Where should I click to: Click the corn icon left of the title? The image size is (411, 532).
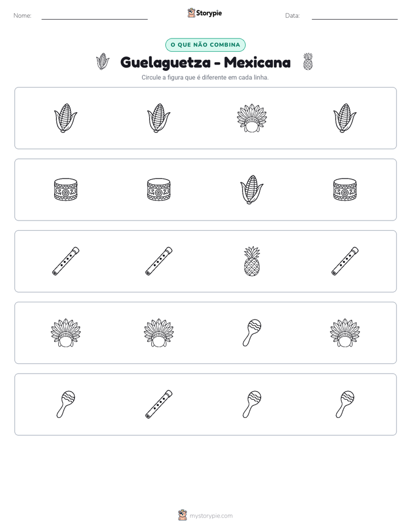pyautogui.click(x=102, y=62)
